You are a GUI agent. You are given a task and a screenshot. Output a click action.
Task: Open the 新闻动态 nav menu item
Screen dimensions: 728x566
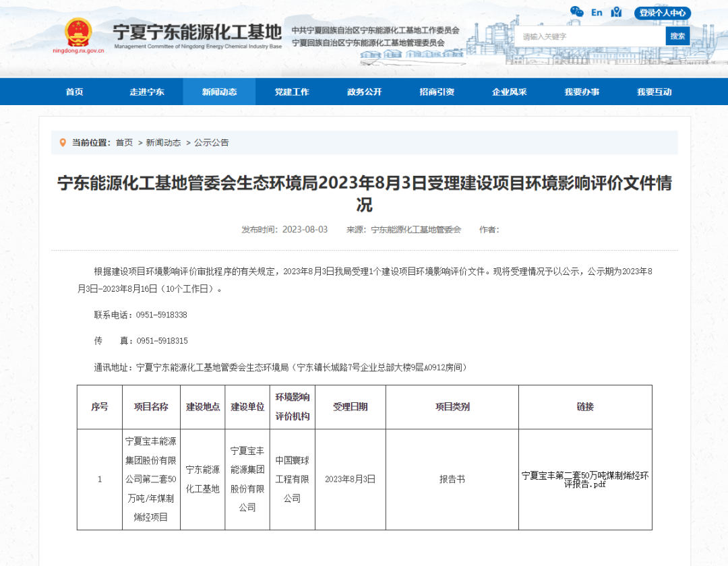click(219, 92)
